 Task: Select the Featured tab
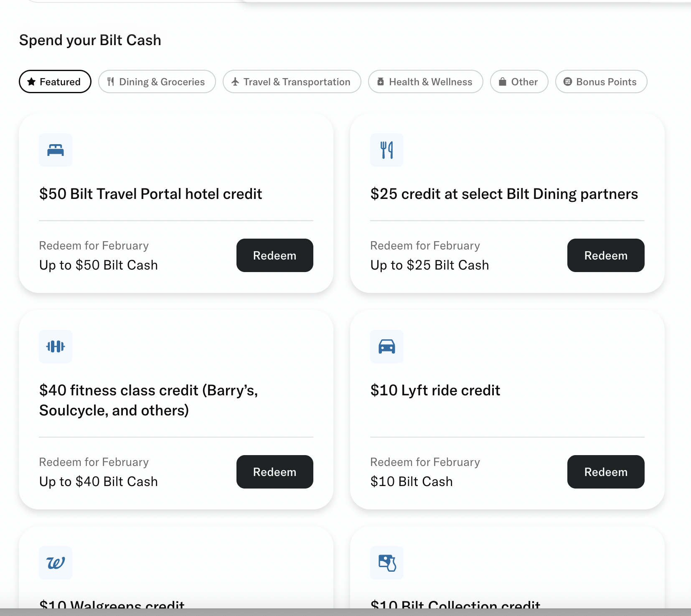coord(55,81)
